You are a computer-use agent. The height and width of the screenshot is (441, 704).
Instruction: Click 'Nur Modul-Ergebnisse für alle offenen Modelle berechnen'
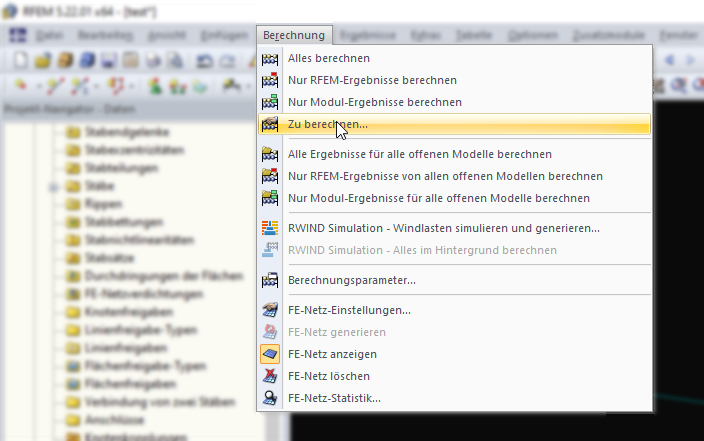pyautogui.click(x=454, y=198)
